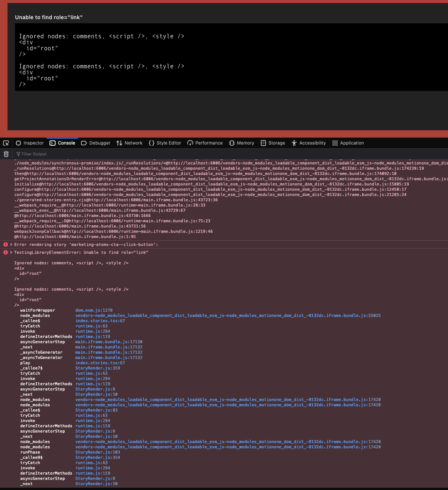
Task: Click the _callee9$ stack frame name
Action: pyautogui.click(x=32, y=457)
